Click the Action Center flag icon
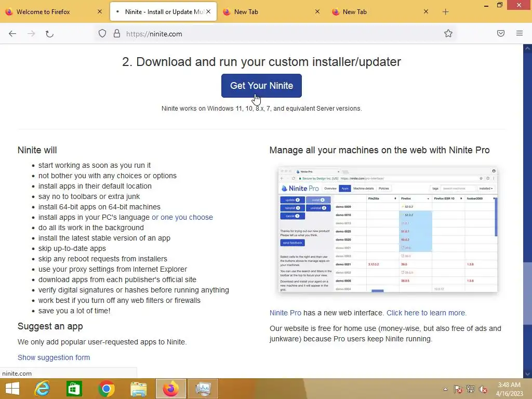The image size is (532, 399). pos(458,389)
